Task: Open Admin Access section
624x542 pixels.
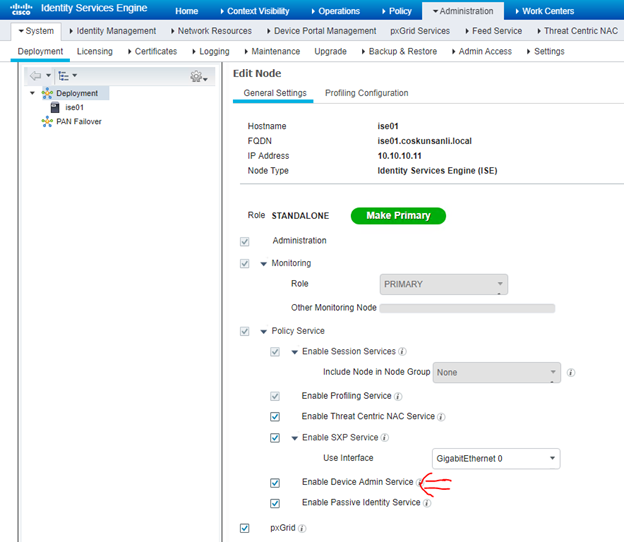Action: coord(482,51)
